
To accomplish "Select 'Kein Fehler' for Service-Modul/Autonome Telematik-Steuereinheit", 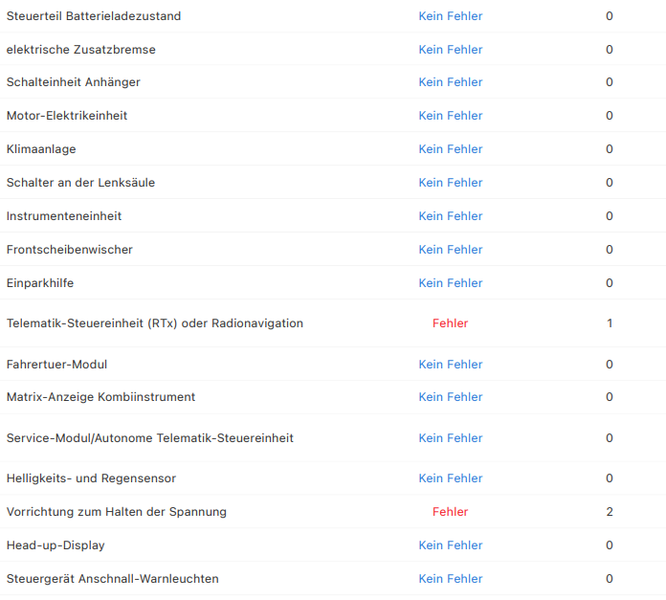I will coord(450,438).
